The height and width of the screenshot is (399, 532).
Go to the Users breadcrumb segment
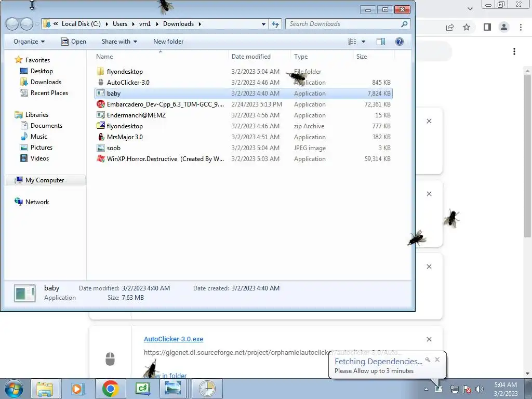120,24
